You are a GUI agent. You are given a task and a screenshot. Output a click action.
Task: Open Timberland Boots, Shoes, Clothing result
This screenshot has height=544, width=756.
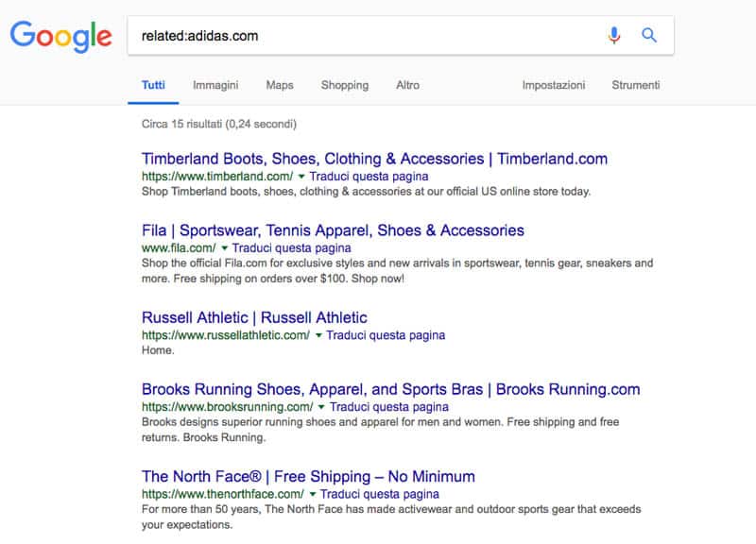point(374,159)
